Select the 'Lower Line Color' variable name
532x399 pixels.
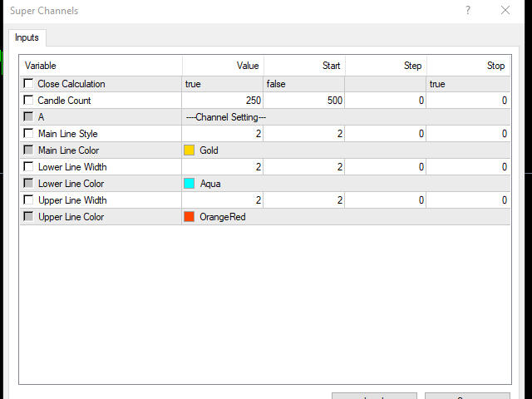point(71,184)
